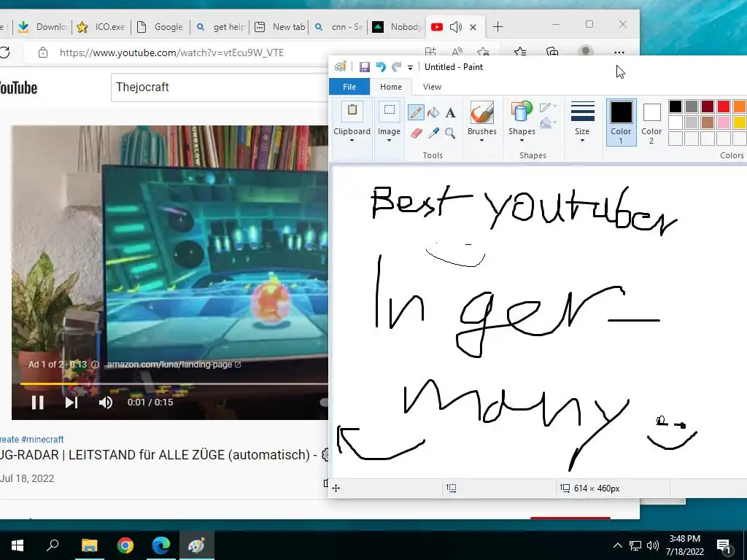747x560 pixels.
Task: Open Customize Quick Access Toolbar dropdown
Action: 410,68
